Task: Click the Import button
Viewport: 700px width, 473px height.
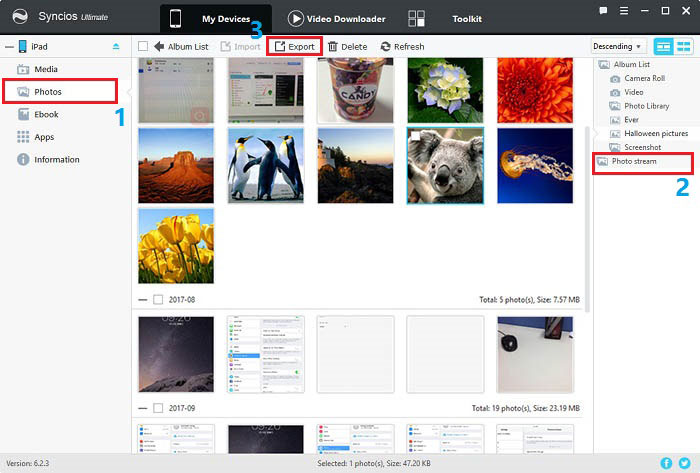Action: pyautogui.click(x=240, y=46)
